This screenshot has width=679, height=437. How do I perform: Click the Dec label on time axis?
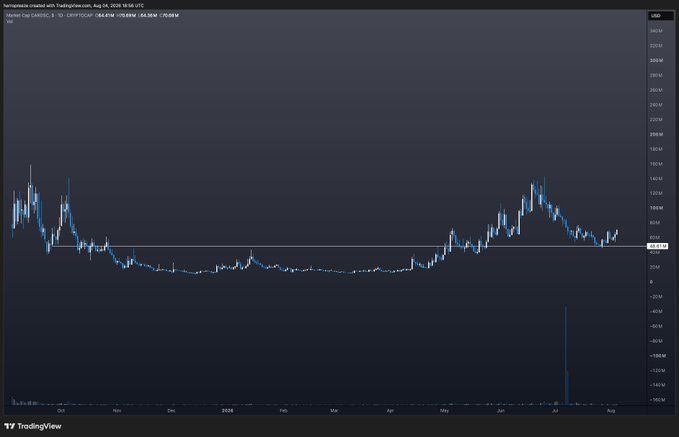click(x=171, y=411)
